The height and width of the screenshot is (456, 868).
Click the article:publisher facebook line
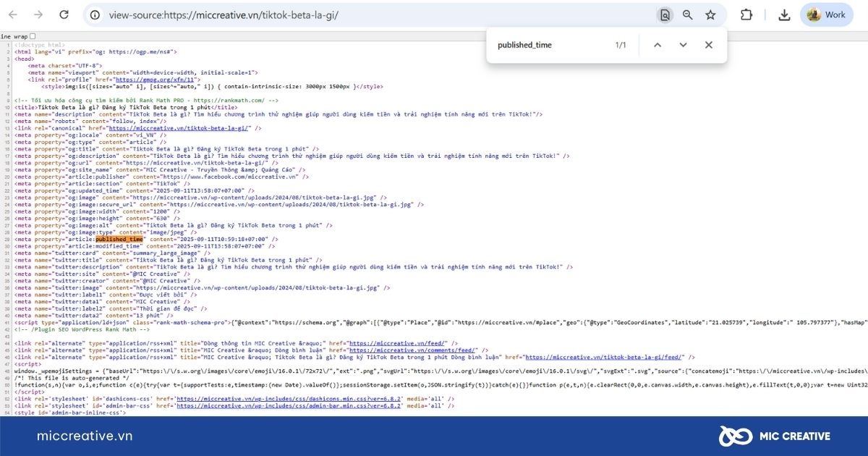click(x=161, y=177)
